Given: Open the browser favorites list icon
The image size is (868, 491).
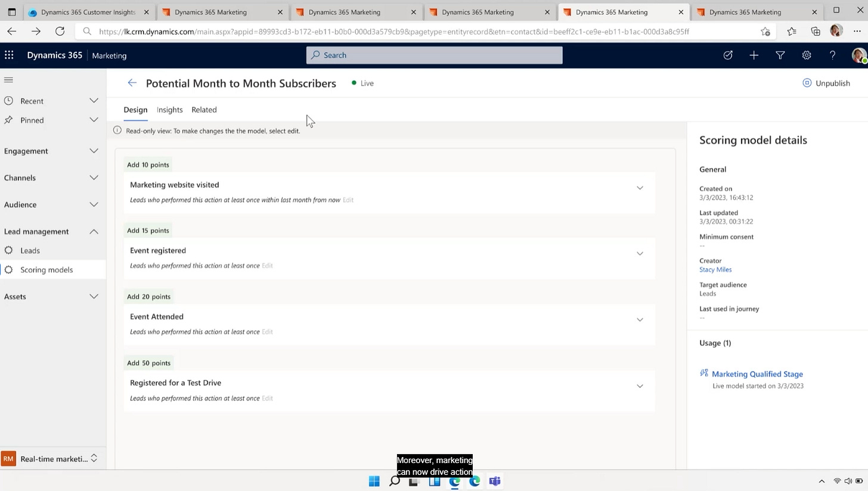Looking at the screenshot, I should [x=792, y=32].
